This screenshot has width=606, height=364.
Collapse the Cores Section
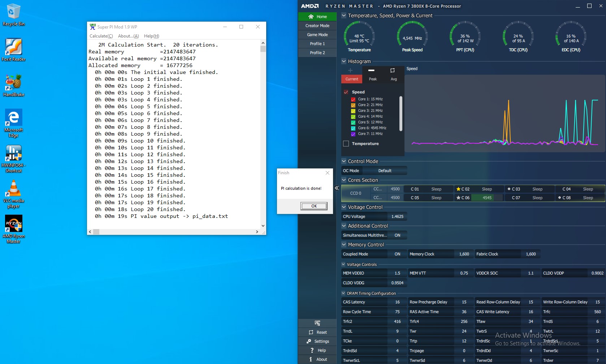click(344, 180)
